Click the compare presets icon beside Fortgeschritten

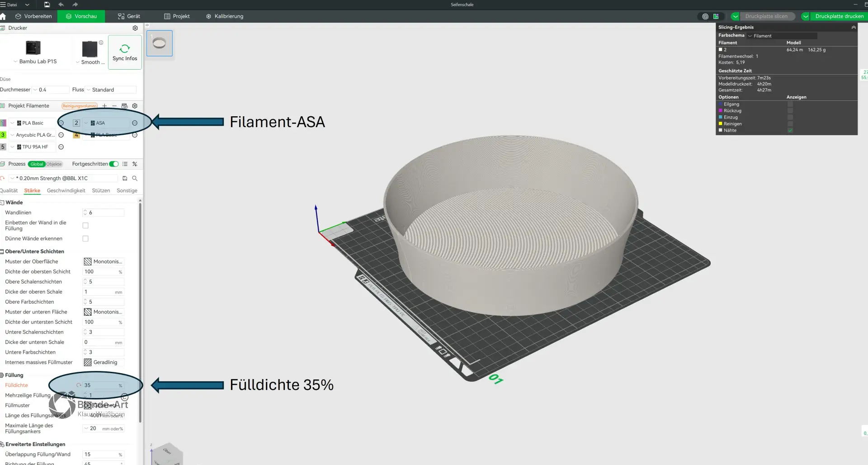[135, 164]
